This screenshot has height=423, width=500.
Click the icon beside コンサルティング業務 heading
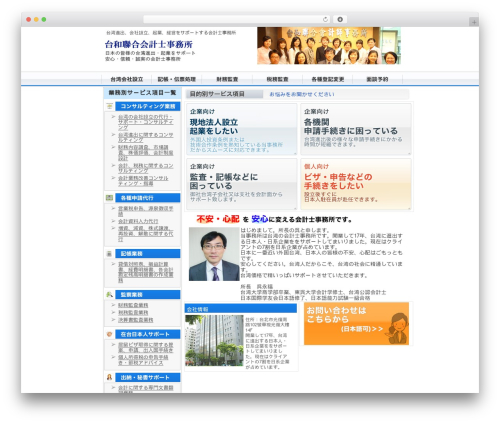(x=109, y=106)
